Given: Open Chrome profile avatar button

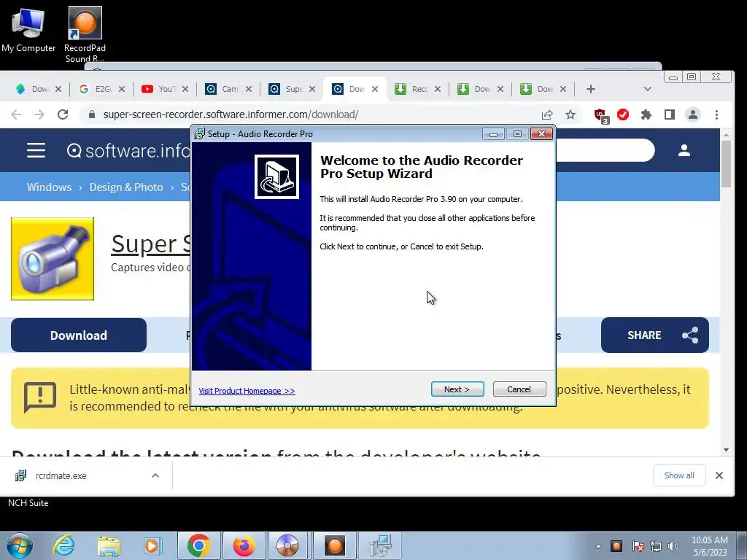Looking at the screenshot, I should 693,114.
